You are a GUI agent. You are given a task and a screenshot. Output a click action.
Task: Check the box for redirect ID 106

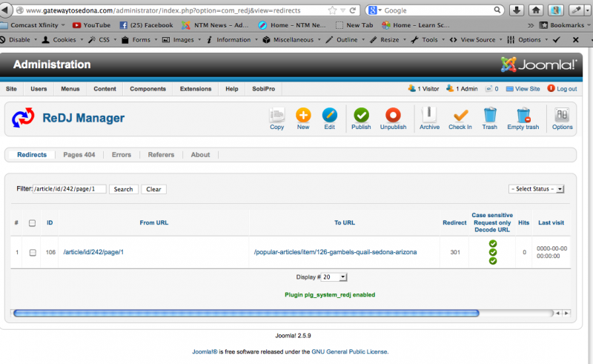[x=33, y=252]
